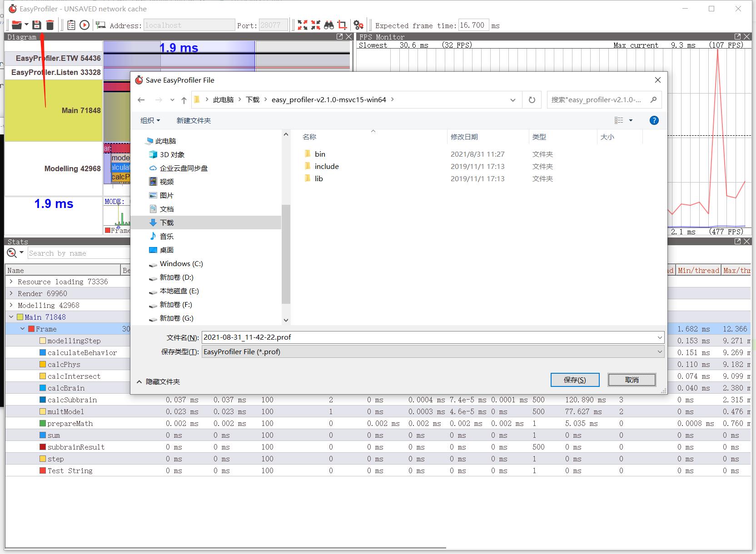This screenshot has width=756, height=554.
Task: Click the open file folder icon
Action: 16,25
